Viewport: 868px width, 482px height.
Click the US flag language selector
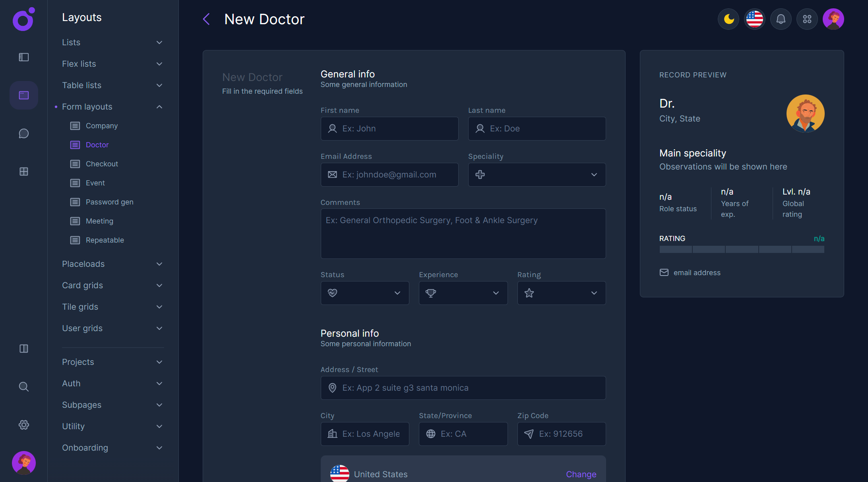coord(755,19)
